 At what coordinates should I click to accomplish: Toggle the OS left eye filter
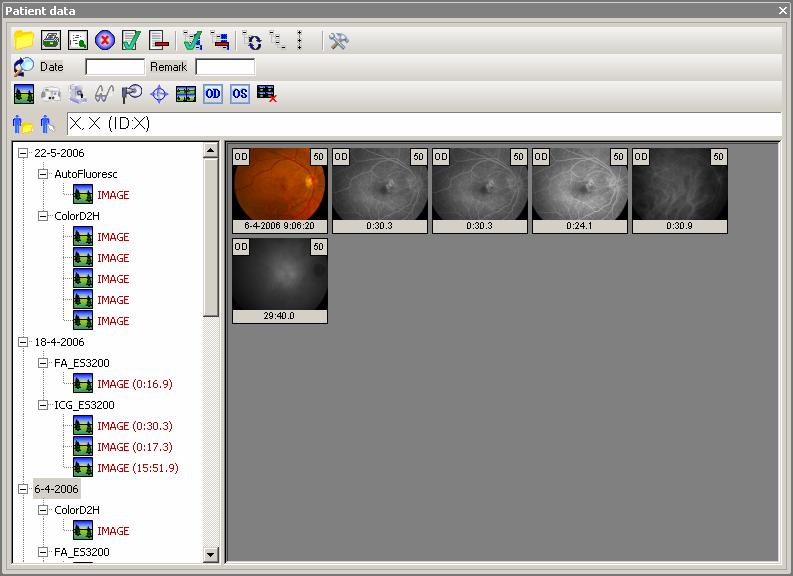[x=240, y=94]
